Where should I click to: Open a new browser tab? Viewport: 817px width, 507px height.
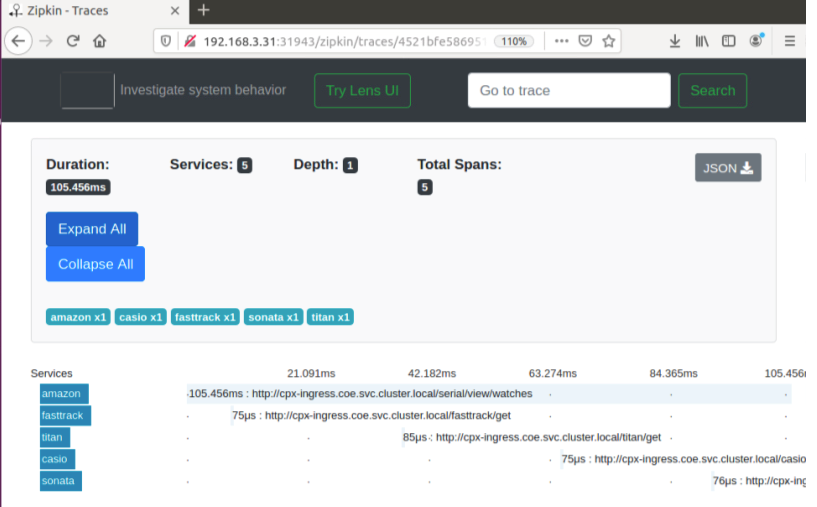pos(204,10)
